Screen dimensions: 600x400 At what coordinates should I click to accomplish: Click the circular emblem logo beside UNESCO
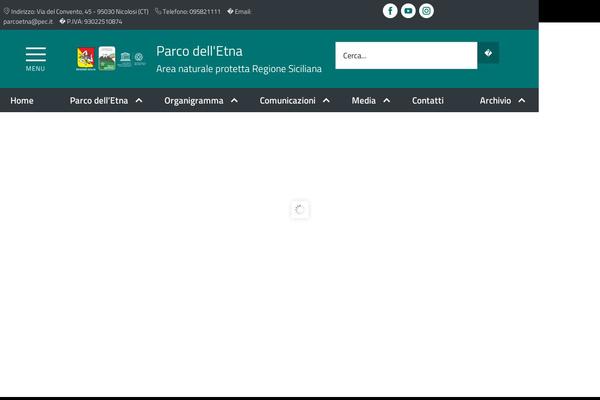click(x=139, y=59)
